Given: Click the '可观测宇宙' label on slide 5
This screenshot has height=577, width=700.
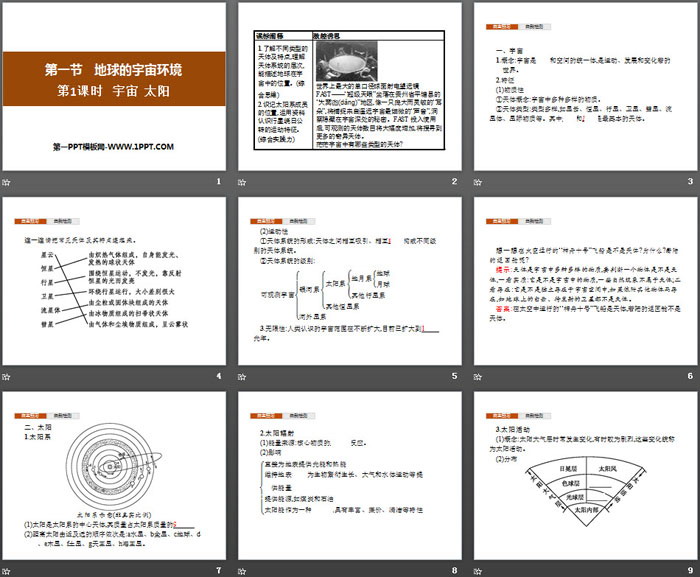Looking at the screenshot, I should click(x=277, y=295).
